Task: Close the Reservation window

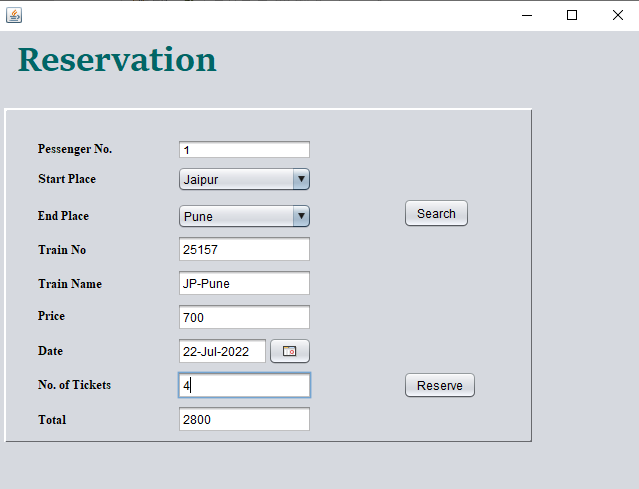Action: tap(617, 15)
